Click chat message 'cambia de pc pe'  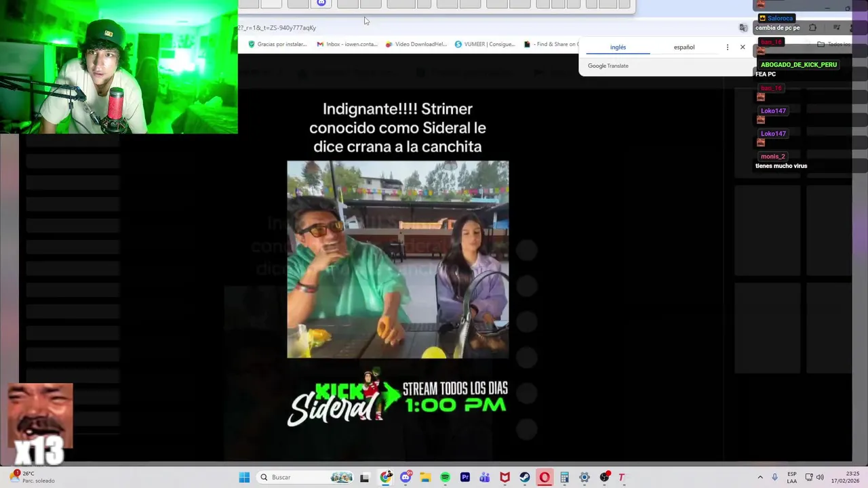coord(777,28)
